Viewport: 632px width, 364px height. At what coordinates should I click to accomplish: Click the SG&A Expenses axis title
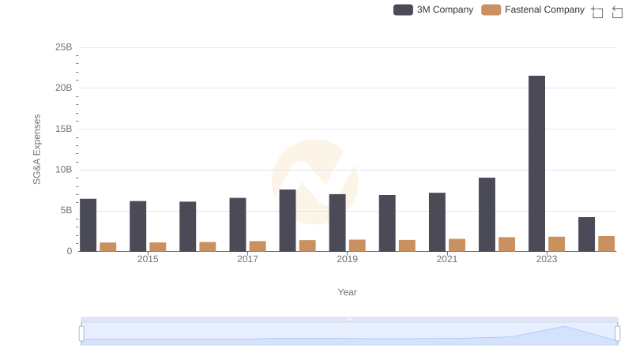pos(36,149)
